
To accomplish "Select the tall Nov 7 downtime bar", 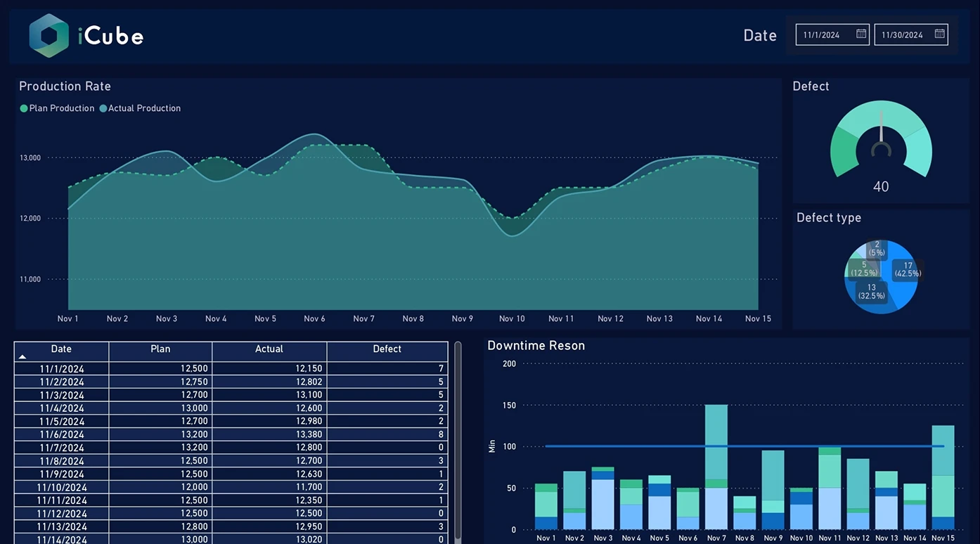I will click(716, 443).
